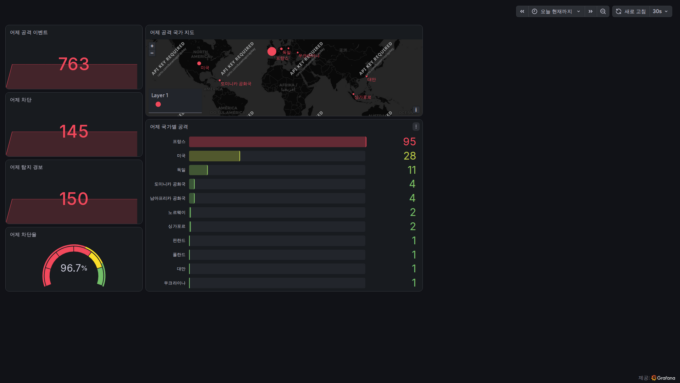Image resolution: width=680 pixels, height=383 pixels.
Task: Click the 어제 차단율 panel title
Action: pos(23,235)
